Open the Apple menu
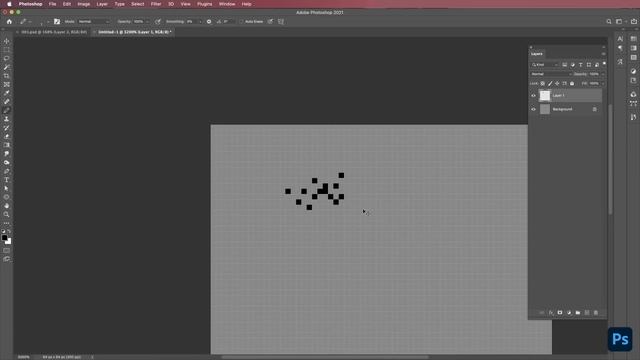640x360 pixels. coord(9,4)
